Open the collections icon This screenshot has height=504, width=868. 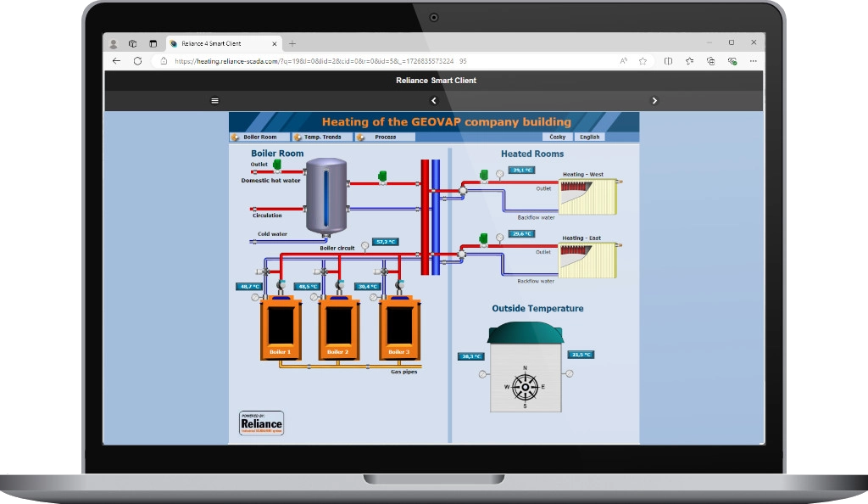point(711,61)
